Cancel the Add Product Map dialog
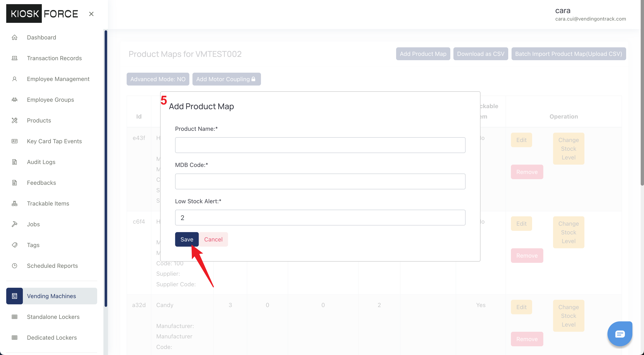Image resolution: width=644 pixels, height=355 pixels. 213,239
